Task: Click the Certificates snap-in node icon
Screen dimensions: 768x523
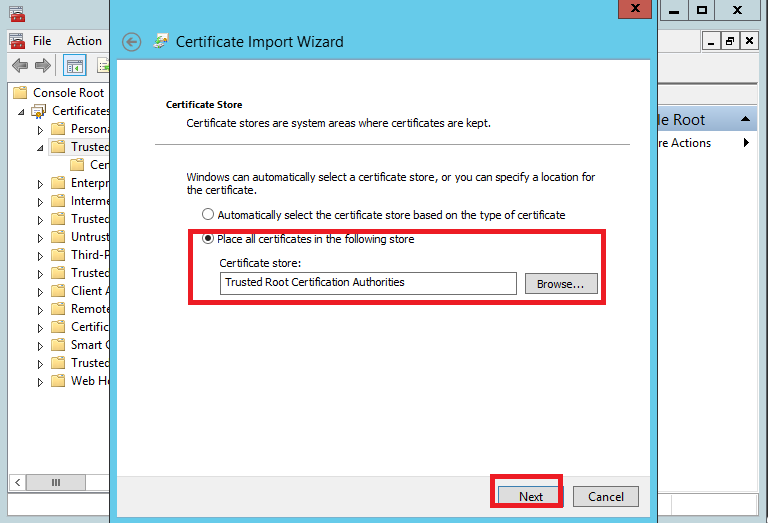Action: [40, 111]
